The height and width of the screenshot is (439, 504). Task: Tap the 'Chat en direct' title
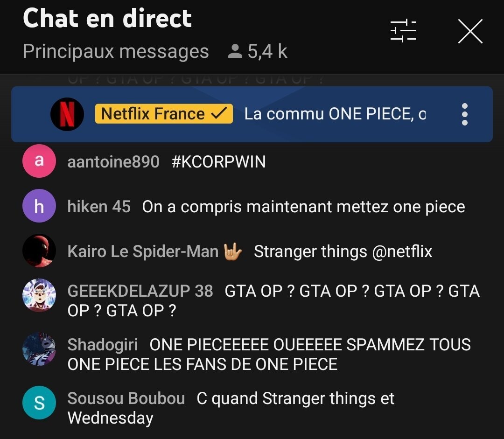(107, 19)
